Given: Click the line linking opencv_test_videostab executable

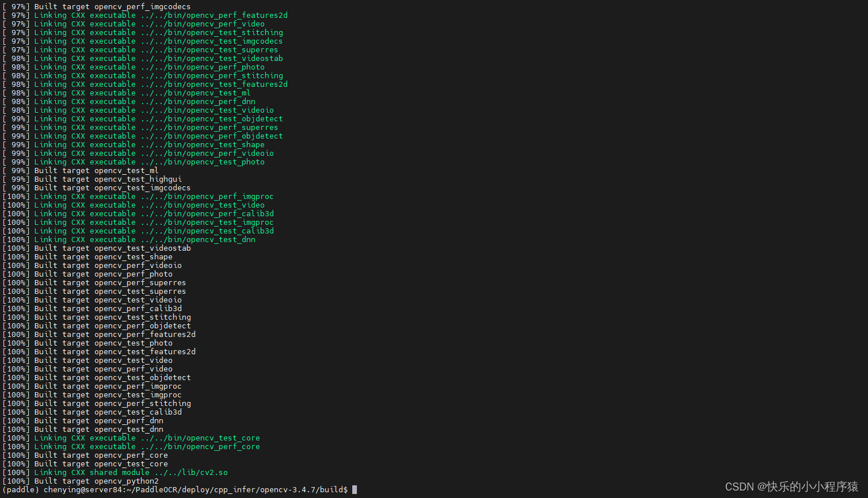Looking at the screenshot, I should pos(143,59).
